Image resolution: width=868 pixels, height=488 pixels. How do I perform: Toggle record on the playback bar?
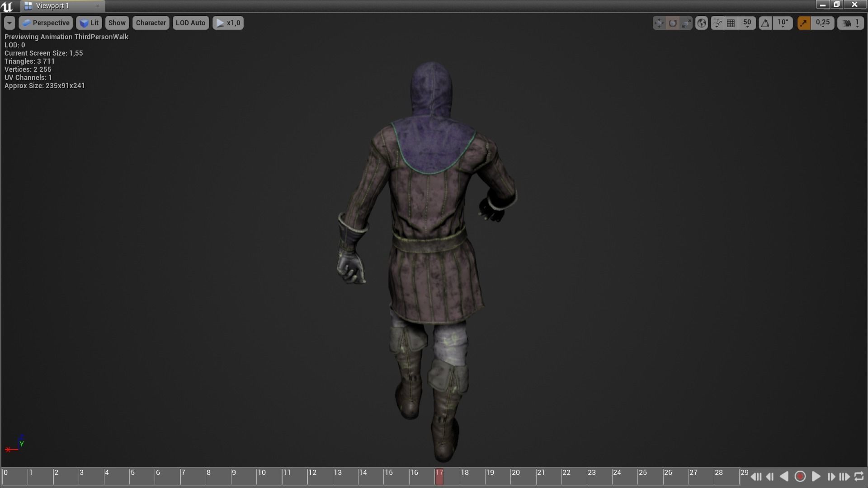pyautogui.click(x=800, y=476)
